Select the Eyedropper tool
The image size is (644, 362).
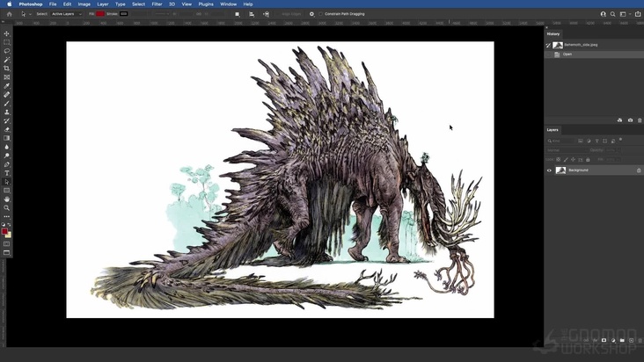point(6,86)
